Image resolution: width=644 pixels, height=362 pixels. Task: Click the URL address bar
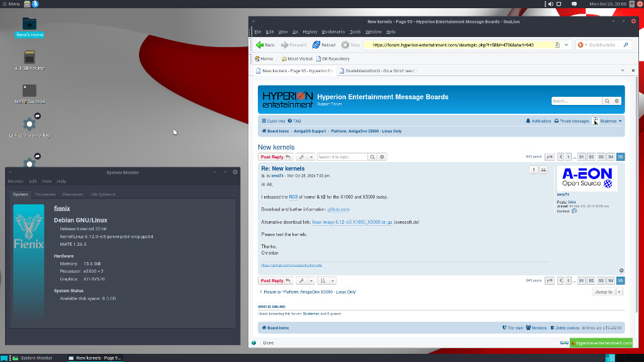tap(462, 45)
